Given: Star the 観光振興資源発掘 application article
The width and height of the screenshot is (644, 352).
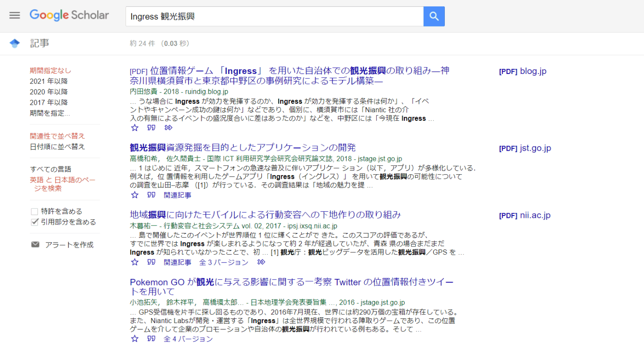Looking at the screenshot, I should [x=134, y=195].
